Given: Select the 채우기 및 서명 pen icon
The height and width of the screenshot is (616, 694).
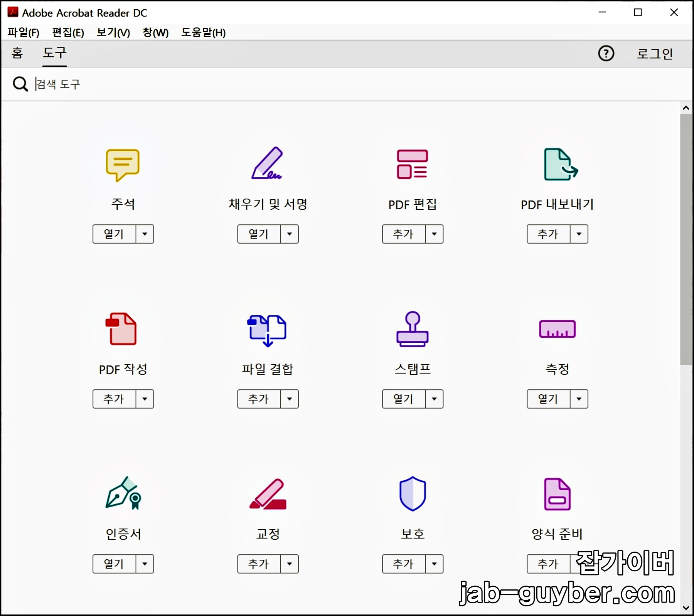Looking at the screenshot, I should (267, 163).
